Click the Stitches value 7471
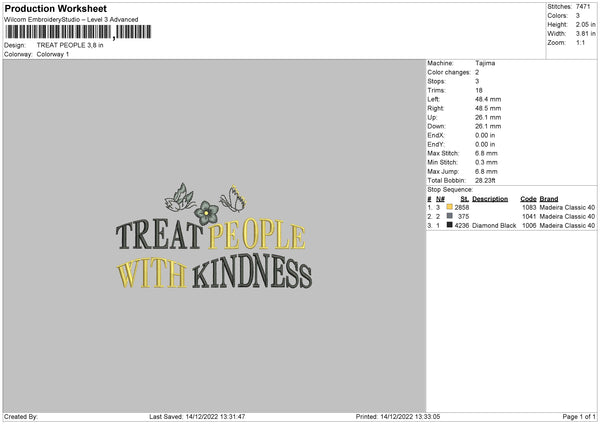The height and width of the screenshot is (424, 600). (583, 7)
